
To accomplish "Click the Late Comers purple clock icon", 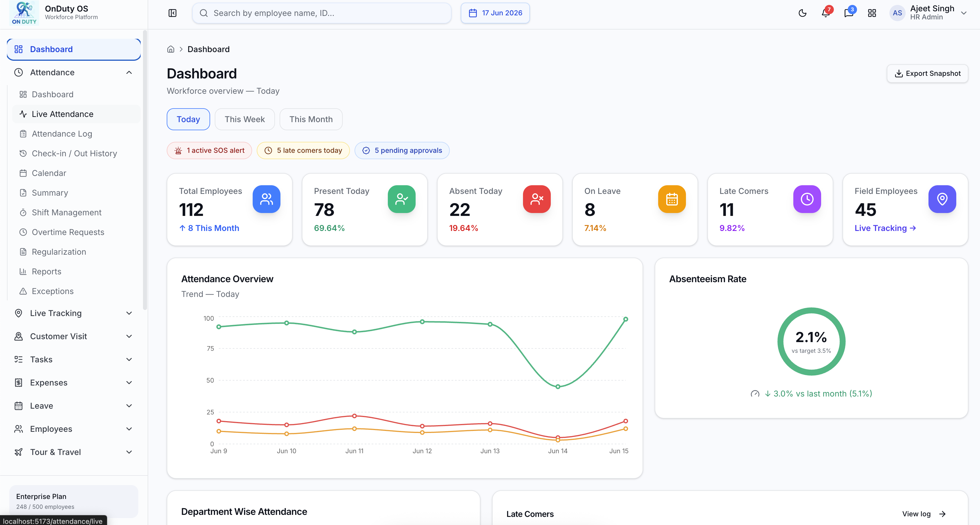I will [x=807, y=199].
